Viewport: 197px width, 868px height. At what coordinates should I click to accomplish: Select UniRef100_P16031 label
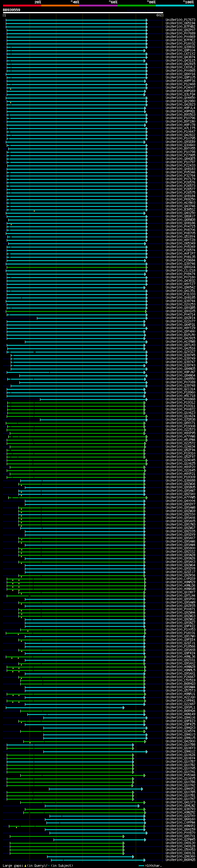(x=180, y=633)
